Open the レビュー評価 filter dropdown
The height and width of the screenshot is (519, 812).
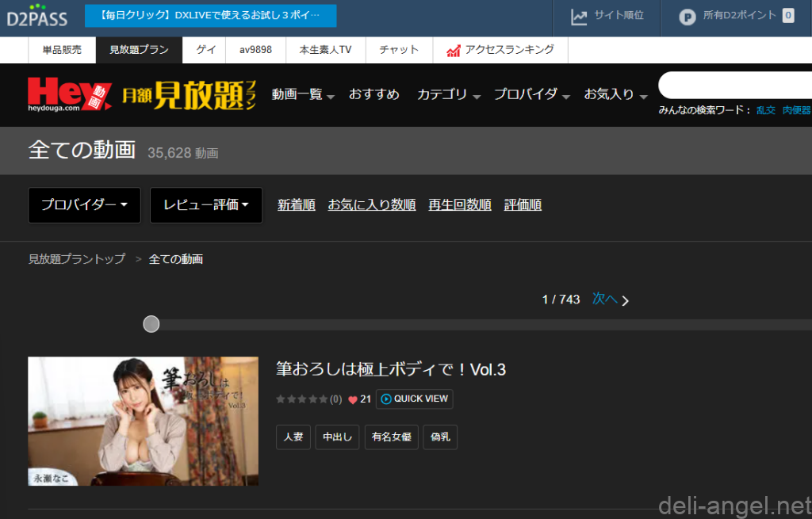(x=206, y=205)
